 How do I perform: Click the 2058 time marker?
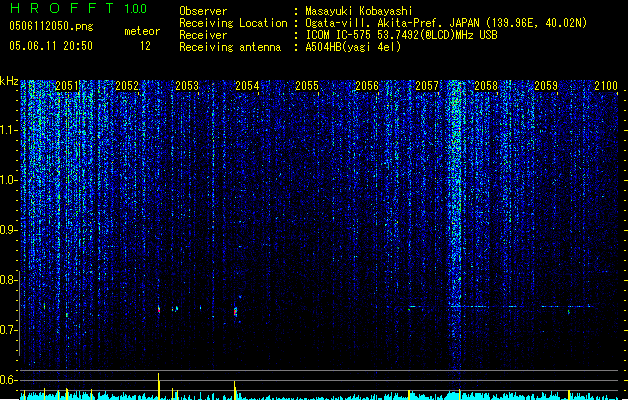[x=486, y=86]
